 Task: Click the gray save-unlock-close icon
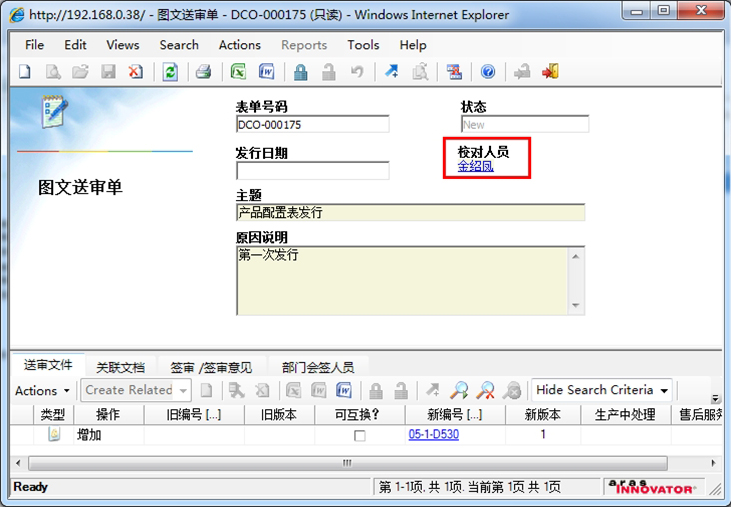pos(522,72)
